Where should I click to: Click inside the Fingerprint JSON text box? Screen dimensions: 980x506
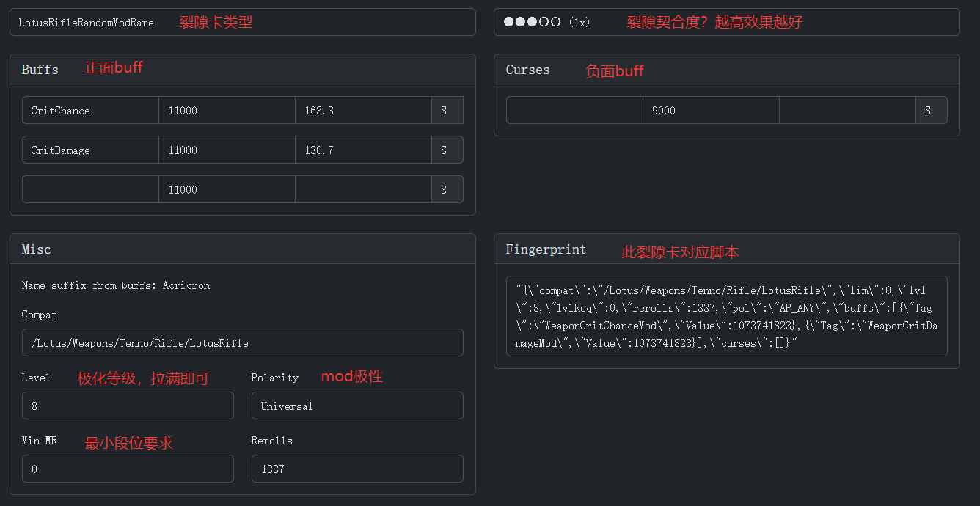(726, 316)
